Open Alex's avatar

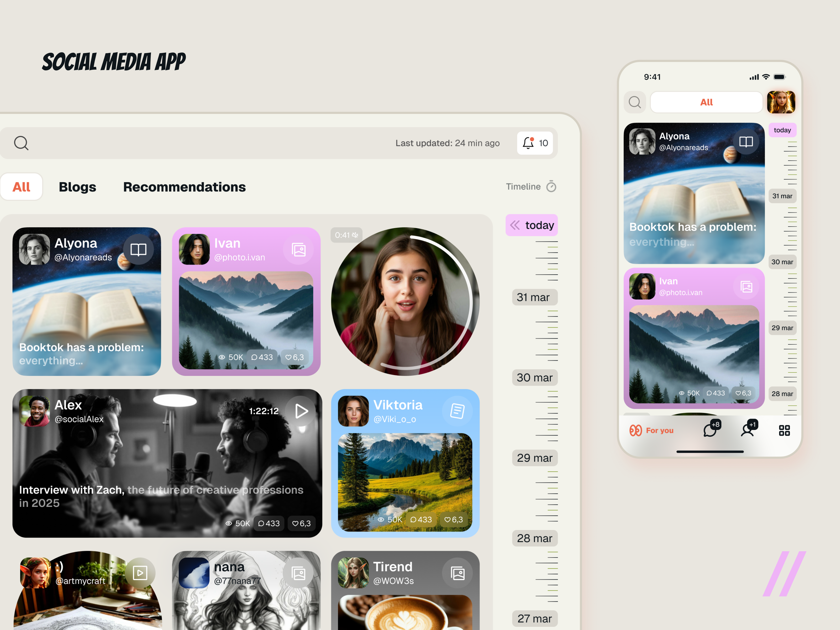click(x=35, y=411)
